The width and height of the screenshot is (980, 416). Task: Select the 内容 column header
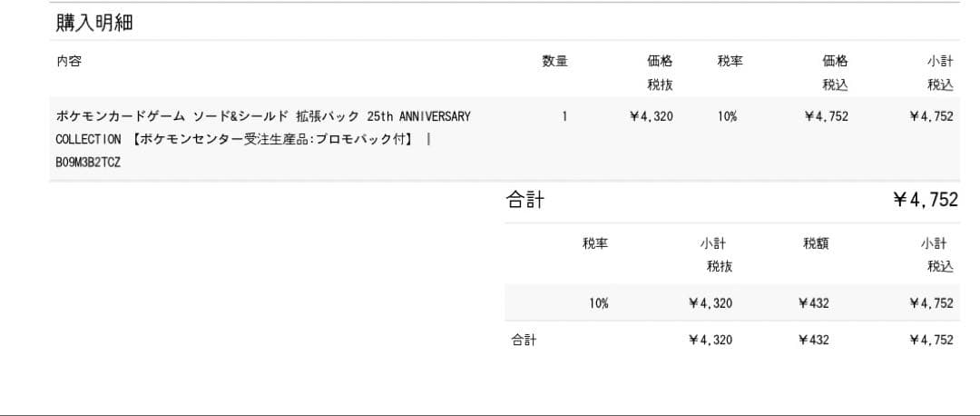[69, 62]
